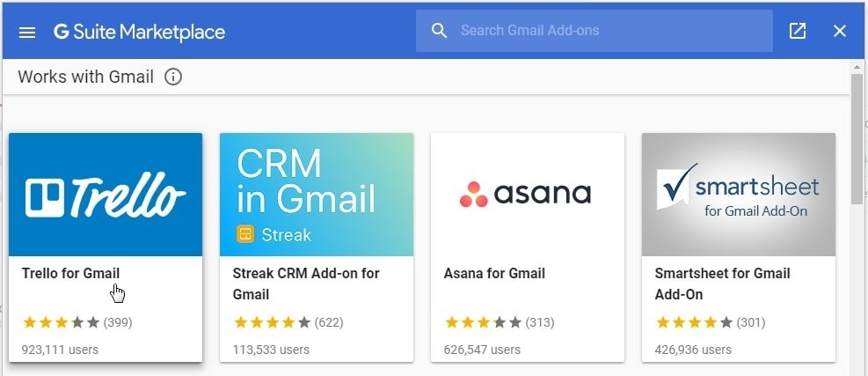Click the Asana for Gmail title
This screenshot has width=868, height=376.
pyautogui.click(x=494, y=273)
